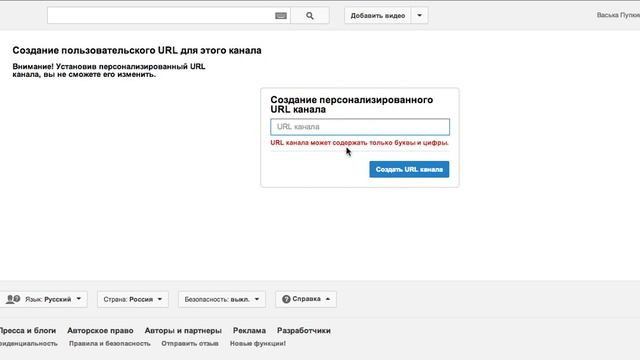The width and height of the screenshot is (640, 360).
Task: Click the Создание персонализированного URL канала title
Action: click(352, 104)
